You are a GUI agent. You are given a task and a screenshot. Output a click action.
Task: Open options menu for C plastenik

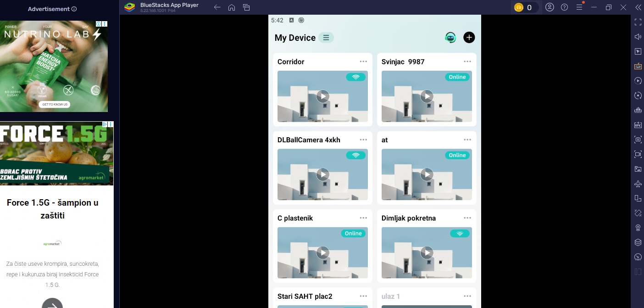(363, 218)
